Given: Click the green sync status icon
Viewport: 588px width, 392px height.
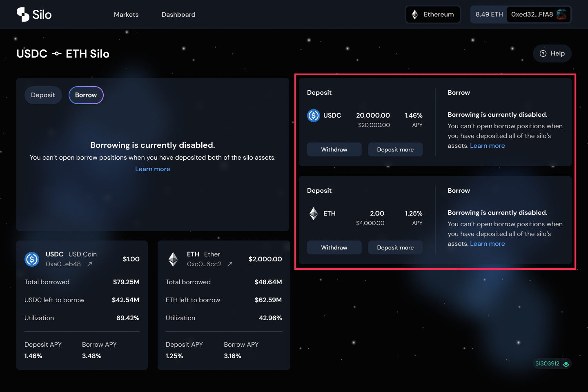Looking at the screenshot, I should tap(566, 364).
